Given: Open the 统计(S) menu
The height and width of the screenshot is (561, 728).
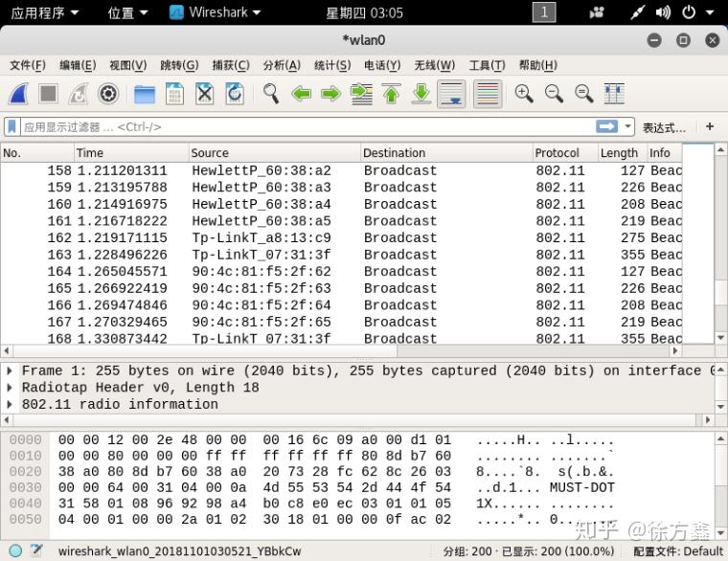Looking at the screenshot, I should click(332, 65).
